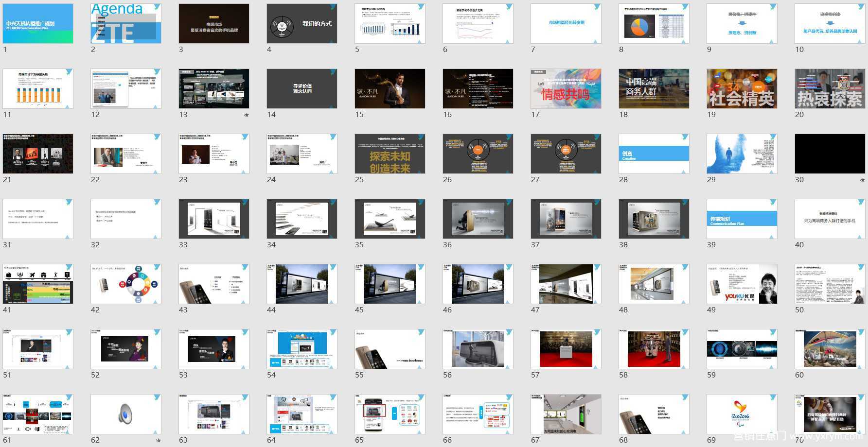Select slide 21 dark collage thumbnail
868x447 pixels.
(x=38, y=154)
